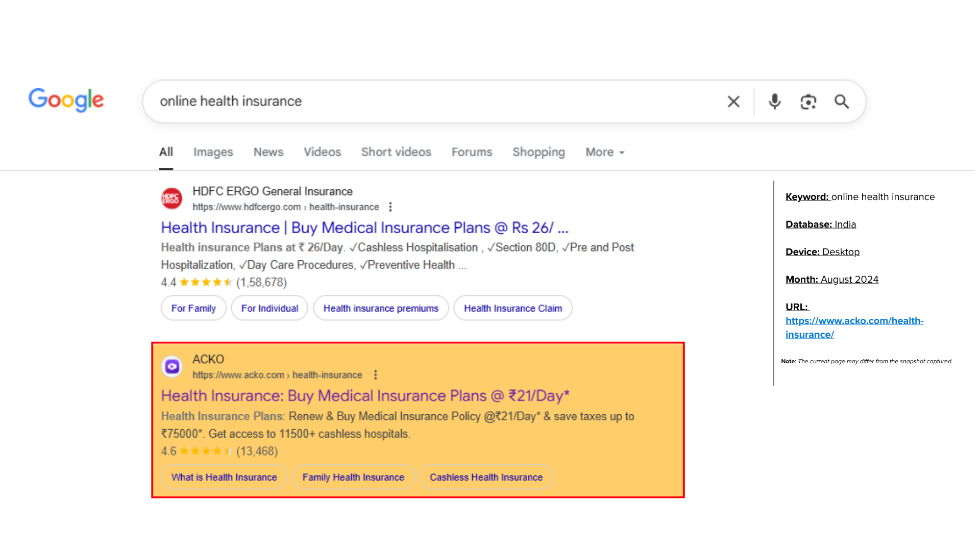This screenshot has width=980, height=551.
Task: Select the Short videos tab
Action: (x=396, y=152)
